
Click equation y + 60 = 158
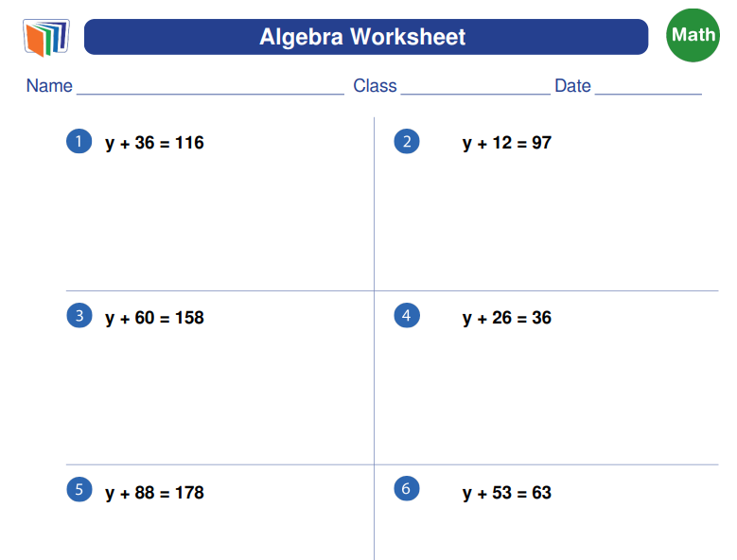[x=154, y=318]
